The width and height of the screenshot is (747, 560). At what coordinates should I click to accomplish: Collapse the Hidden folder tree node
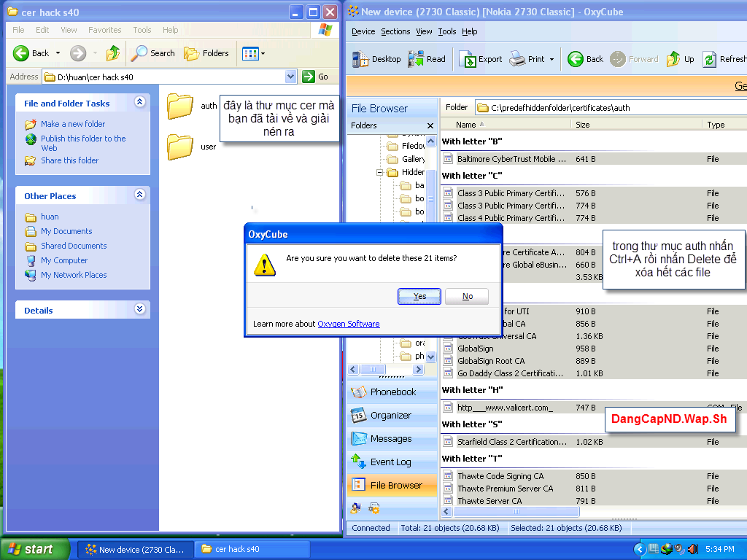379,172
